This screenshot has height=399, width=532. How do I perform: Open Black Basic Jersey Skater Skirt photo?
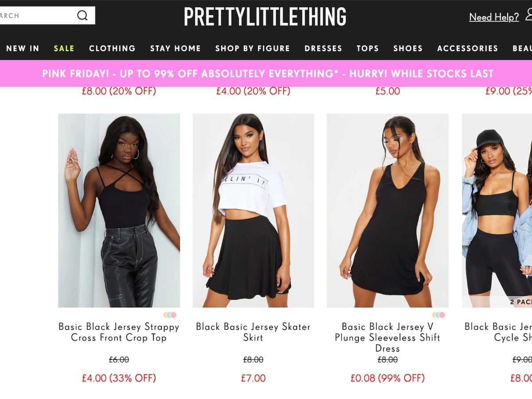tap(253, 211)
